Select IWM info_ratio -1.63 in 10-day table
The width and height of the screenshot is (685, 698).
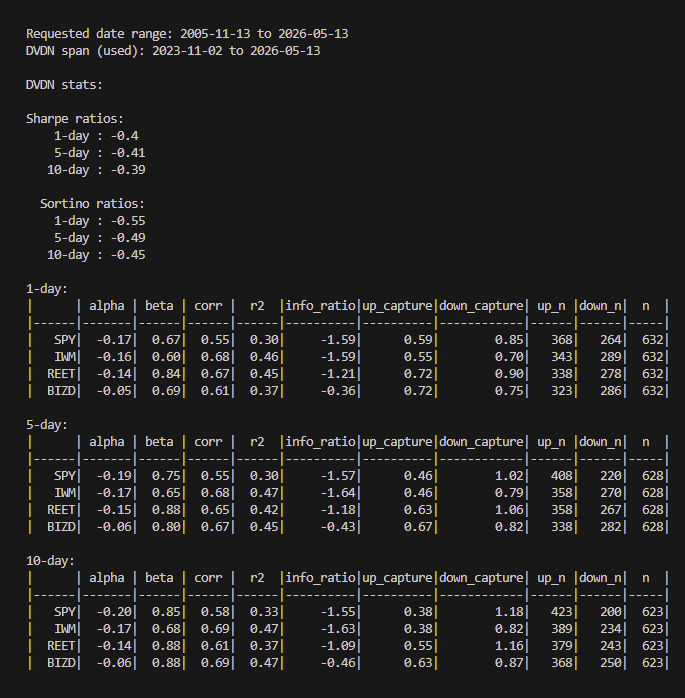(338, 629)
